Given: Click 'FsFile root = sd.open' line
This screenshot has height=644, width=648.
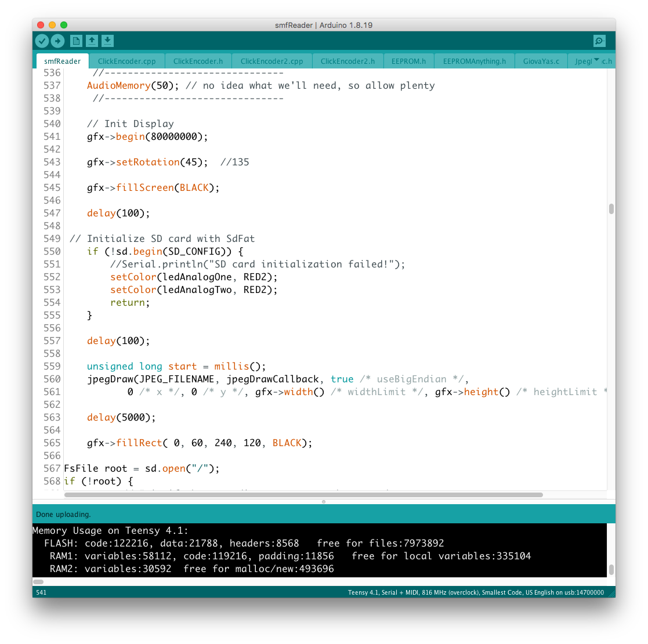Looking at the screenshot, I should 142,468.
